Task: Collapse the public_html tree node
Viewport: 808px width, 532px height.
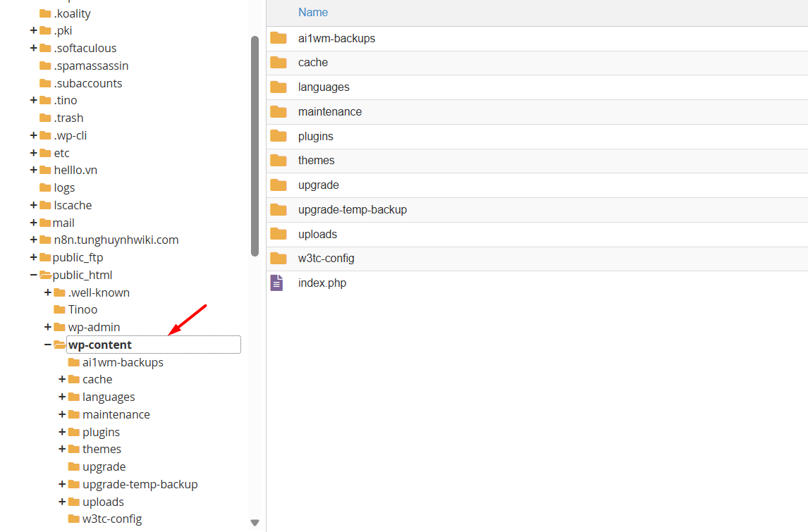Action: [33, 275]
